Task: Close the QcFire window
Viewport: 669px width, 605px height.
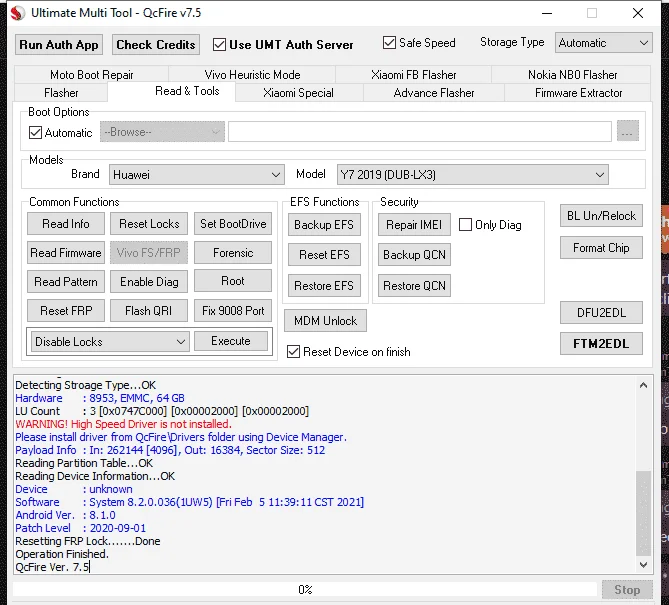Action: pyautogui.click(x=638, y=13)
